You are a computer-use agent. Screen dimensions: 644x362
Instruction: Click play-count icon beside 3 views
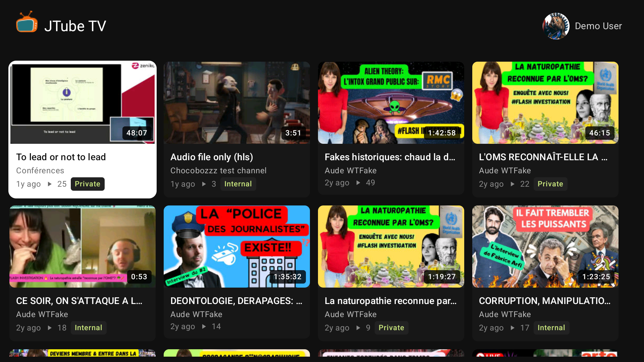click(204, 184)
